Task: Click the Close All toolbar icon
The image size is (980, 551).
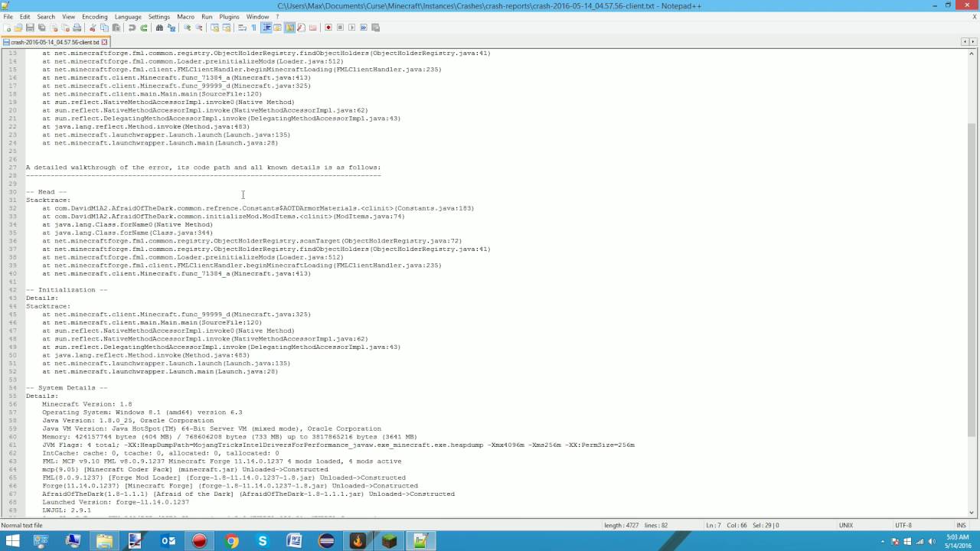Action: pyautogui.click(x=65, y=28)
